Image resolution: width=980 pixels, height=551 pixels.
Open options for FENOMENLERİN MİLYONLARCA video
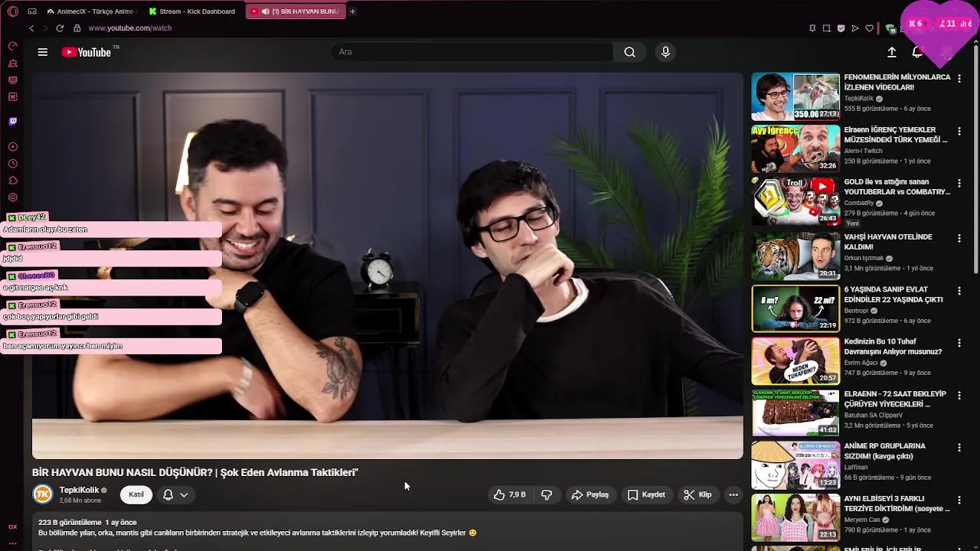coord(959,78)
